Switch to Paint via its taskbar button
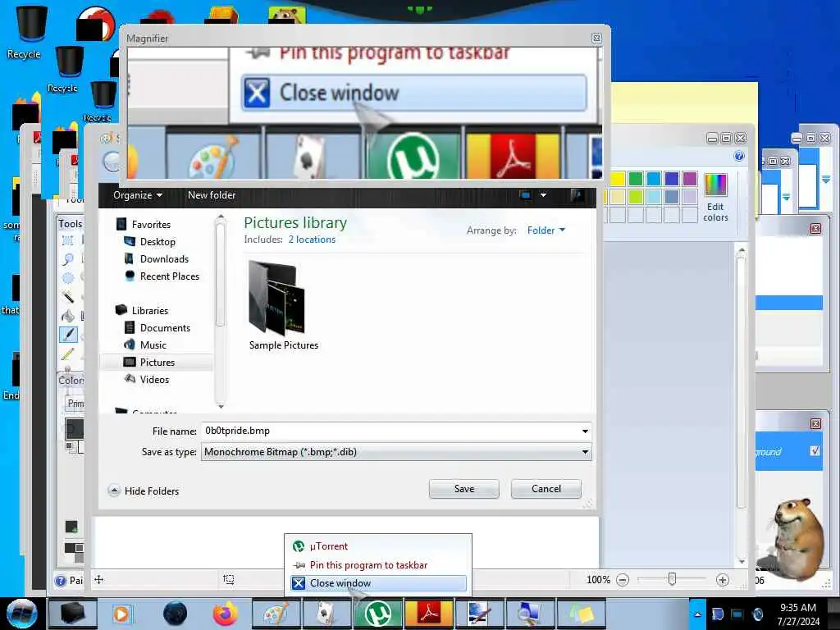 pyautogui.click(x=276, y=614)
